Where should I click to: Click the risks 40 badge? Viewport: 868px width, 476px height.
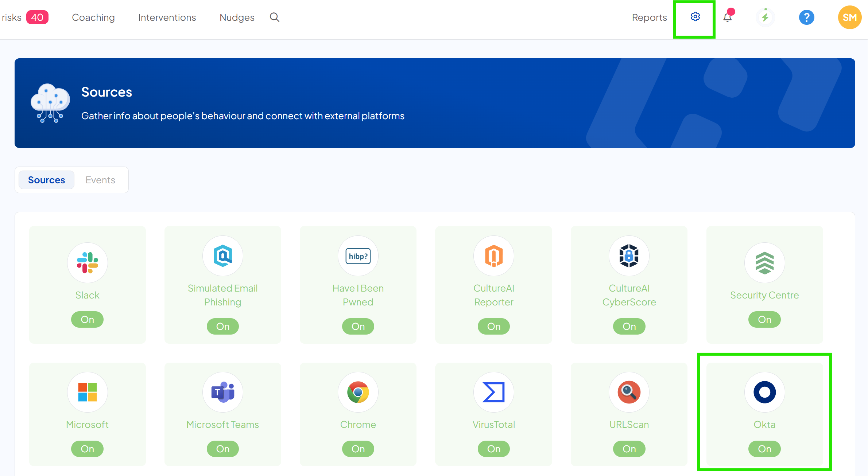(x=25, y=17)
